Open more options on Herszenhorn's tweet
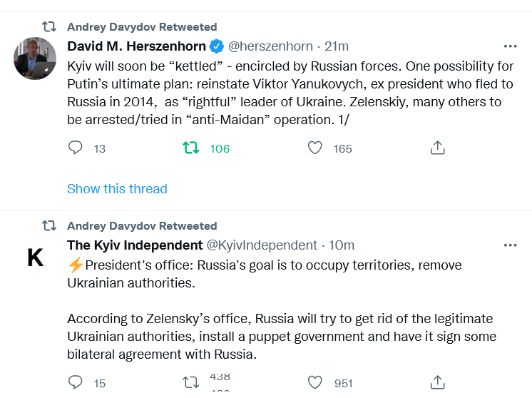Viewport: 532px width, 398px height. coord(510,46)
